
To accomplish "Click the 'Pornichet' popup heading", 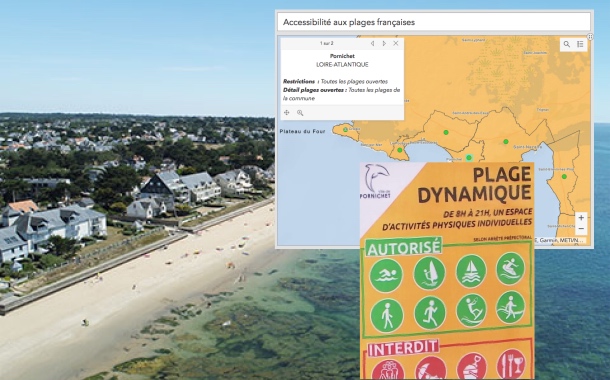I will pyautogui.click(x=342, y=56).
